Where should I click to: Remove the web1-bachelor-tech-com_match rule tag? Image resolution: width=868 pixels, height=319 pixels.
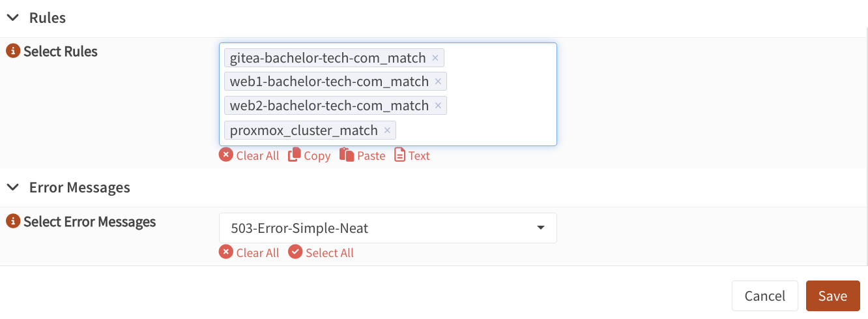click(x=438, y=82)
